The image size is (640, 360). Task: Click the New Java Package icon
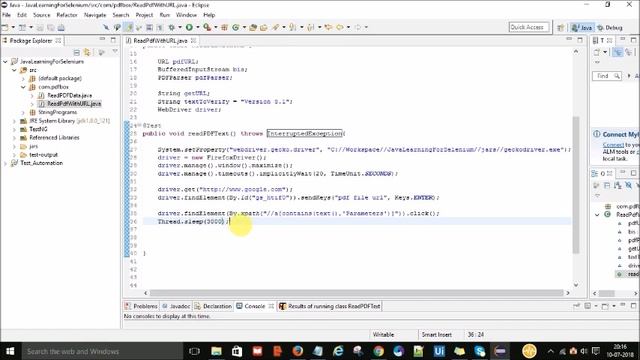pos(224,27)
